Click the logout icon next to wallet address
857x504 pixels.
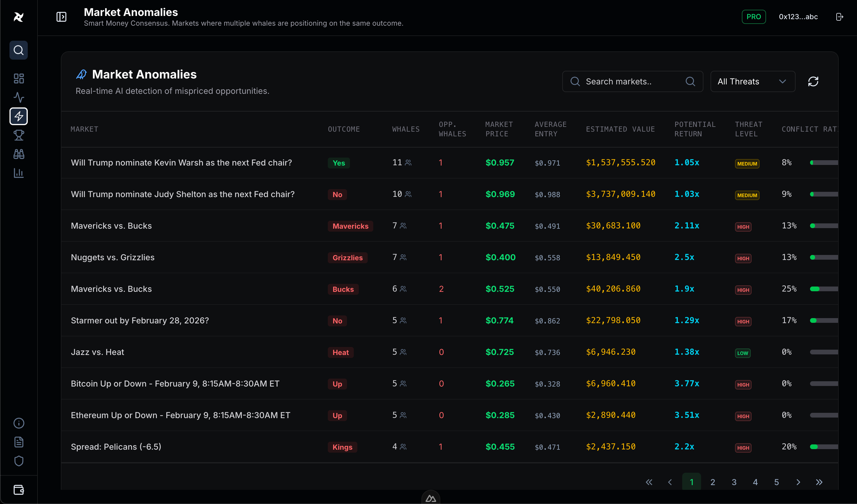[839, 17]
